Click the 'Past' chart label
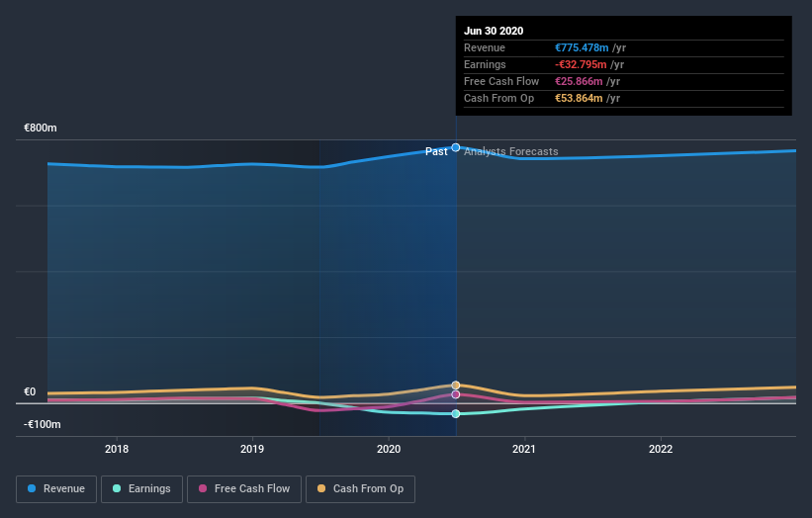This screenshot has width=812, height=518. [436, 151]
